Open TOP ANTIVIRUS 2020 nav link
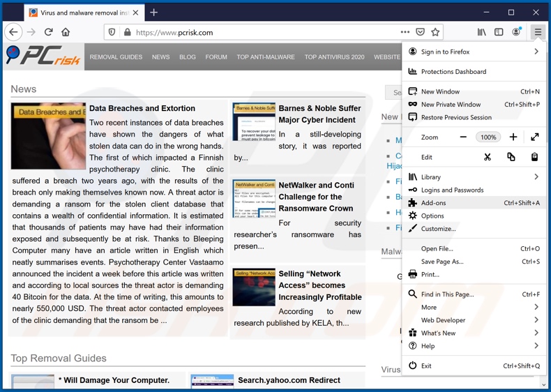This screenshot has width=551, height=392. click(334, 57)
